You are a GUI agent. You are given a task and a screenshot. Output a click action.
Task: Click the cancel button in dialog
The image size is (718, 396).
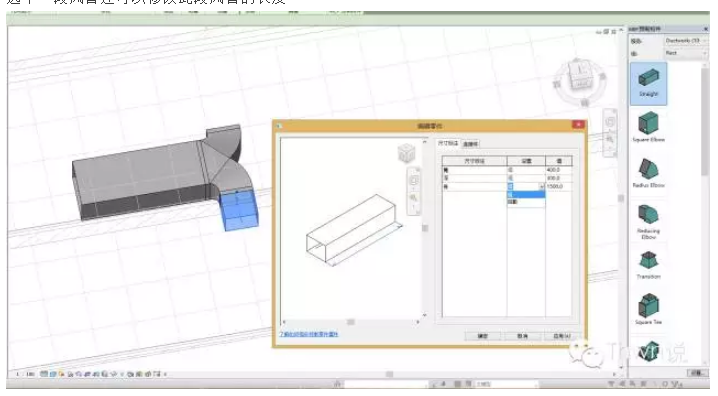click(x=522, y=336)
